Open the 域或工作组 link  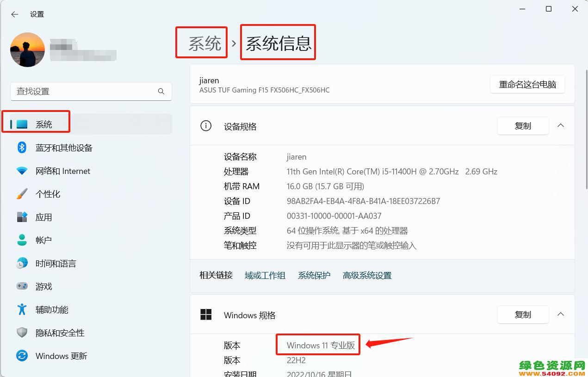265,275
